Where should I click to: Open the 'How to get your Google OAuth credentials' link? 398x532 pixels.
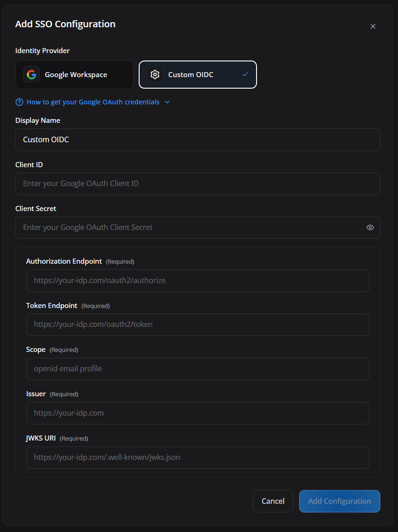[93, 102]
